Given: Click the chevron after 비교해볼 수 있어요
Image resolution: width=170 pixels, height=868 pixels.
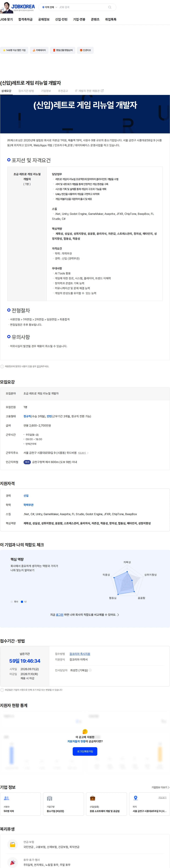Looking at the screenshot, I should pyautogui.click(x=118, y=615).
